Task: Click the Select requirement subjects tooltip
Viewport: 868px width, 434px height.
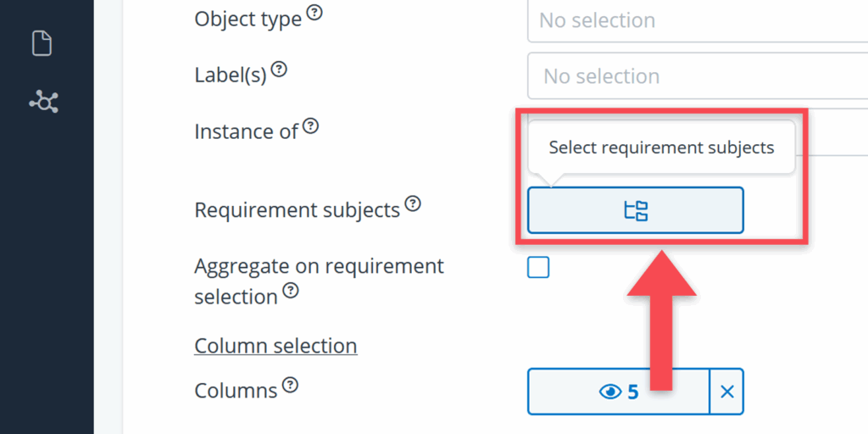Action: pyautogui.click(x=661, y=147)
